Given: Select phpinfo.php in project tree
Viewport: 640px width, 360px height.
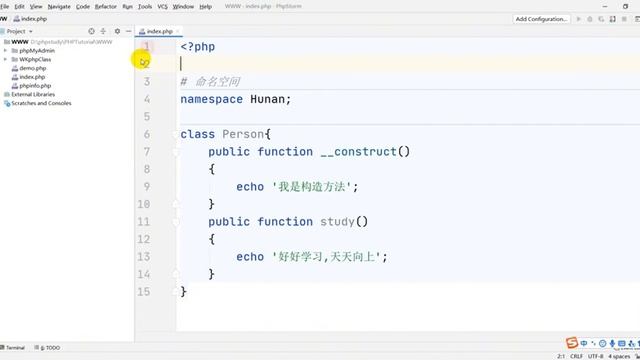Looking at the screenshot, I should pos(35,86).
